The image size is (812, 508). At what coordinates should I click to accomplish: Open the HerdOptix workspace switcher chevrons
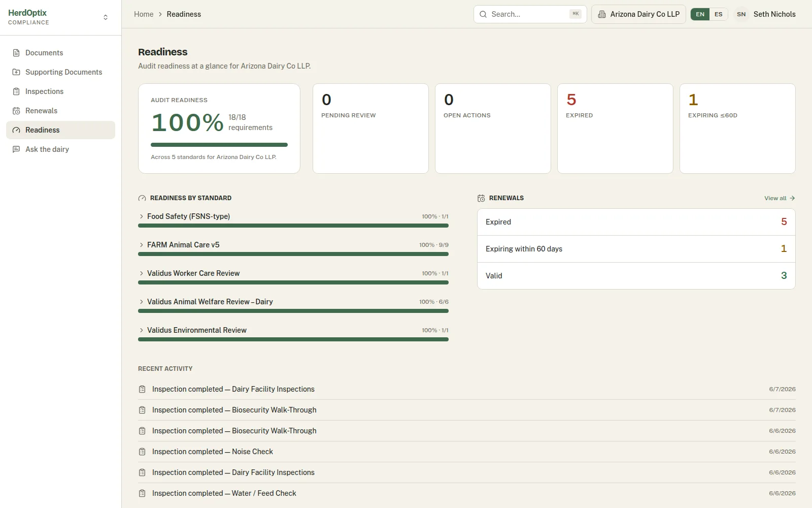tap(106, 17)
